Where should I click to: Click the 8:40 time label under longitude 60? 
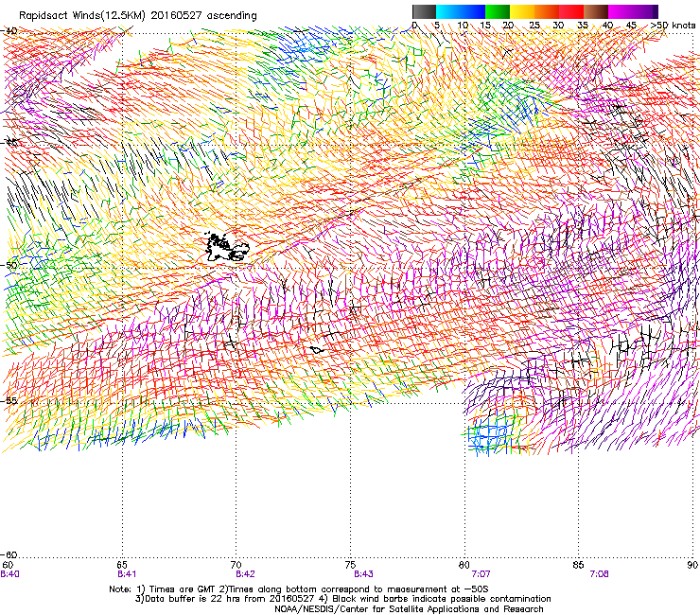[9, 574]
